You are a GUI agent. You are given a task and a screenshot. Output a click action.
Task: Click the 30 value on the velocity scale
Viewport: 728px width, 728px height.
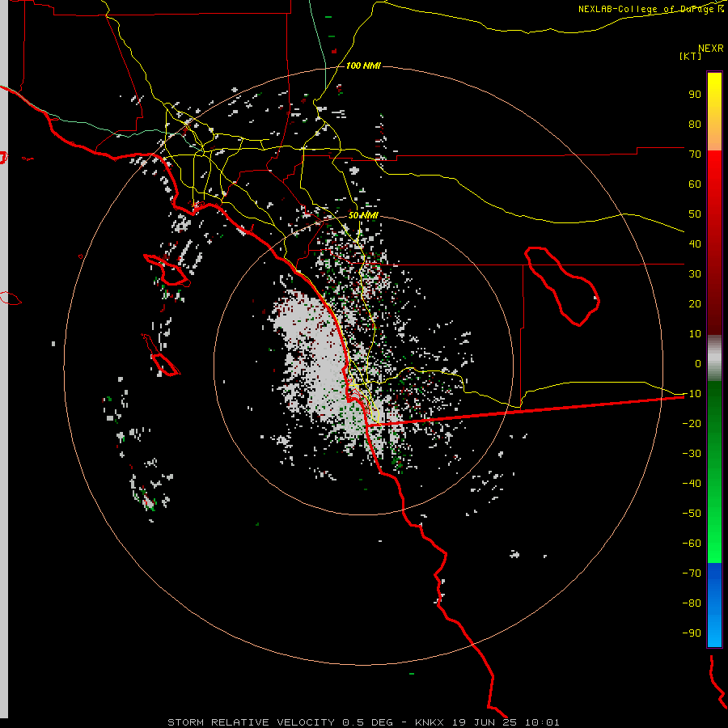point(695,274)
